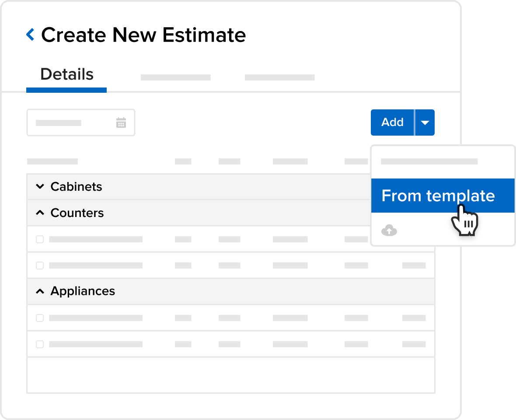Click the back arrow beside Create New Estimate
The width and height of the screenshot is (516, 420).
click(x=30, y=35)
